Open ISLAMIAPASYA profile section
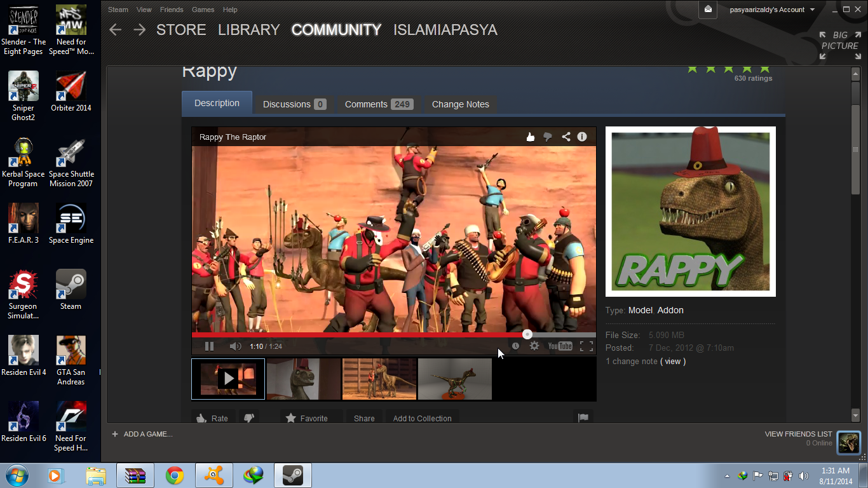Screen dimensions: 868x488 pos(445,30)
